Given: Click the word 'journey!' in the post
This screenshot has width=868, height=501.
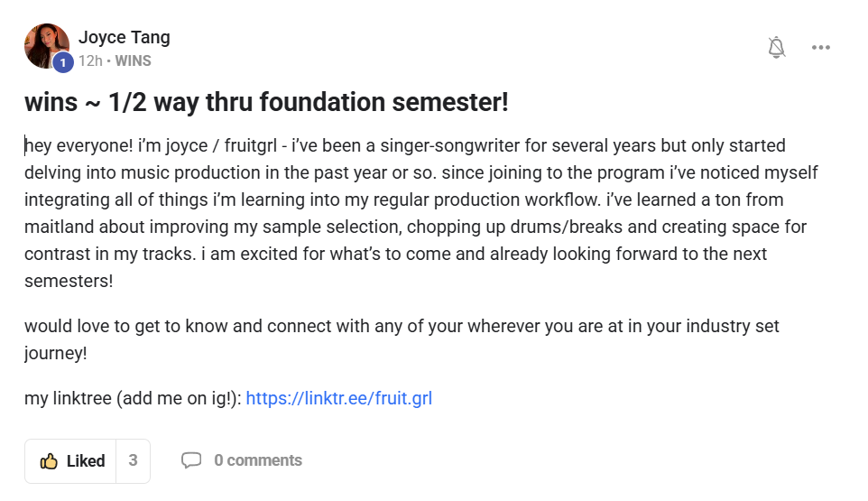Looking at the screenshot, I should point(55,353).
